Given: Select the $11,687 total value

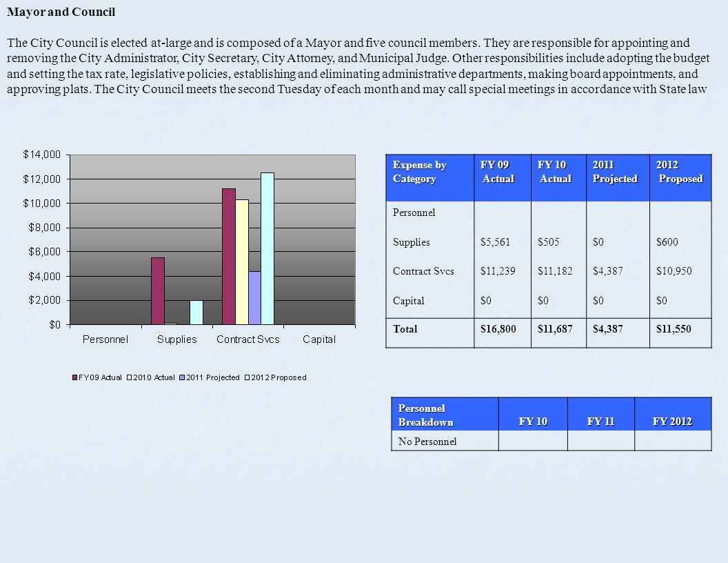Looking at the screenshot, I should tap(555, 329).
